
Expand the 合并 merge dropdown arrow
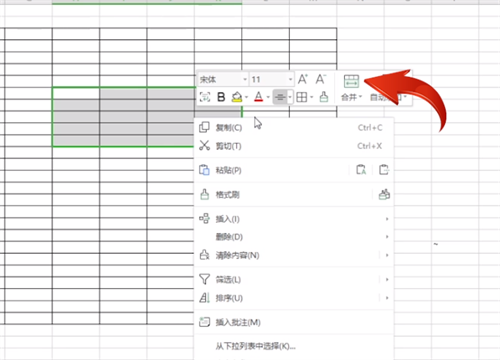360,97
